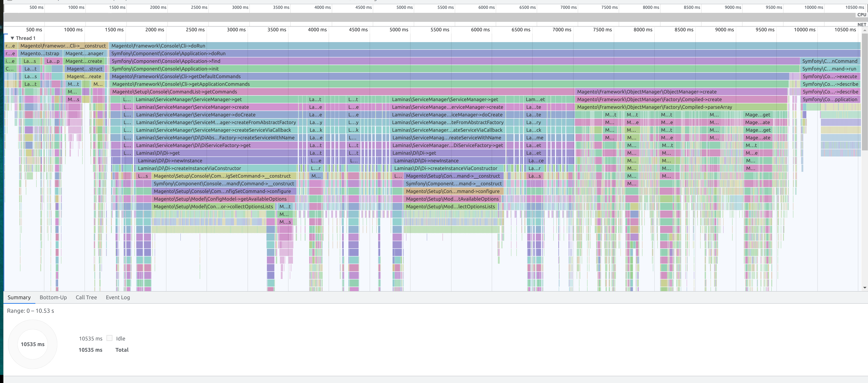Click the CPU overview label
This screenshot has width=868, height=383.
click(861, 15)
